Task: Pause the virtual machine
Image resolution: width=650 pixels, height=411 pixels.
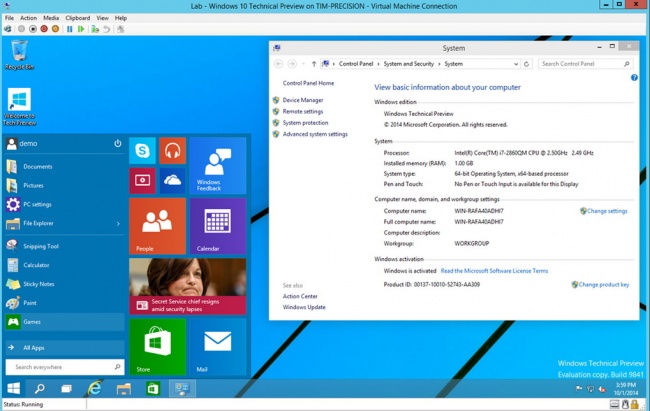Action: click(70, 29)
